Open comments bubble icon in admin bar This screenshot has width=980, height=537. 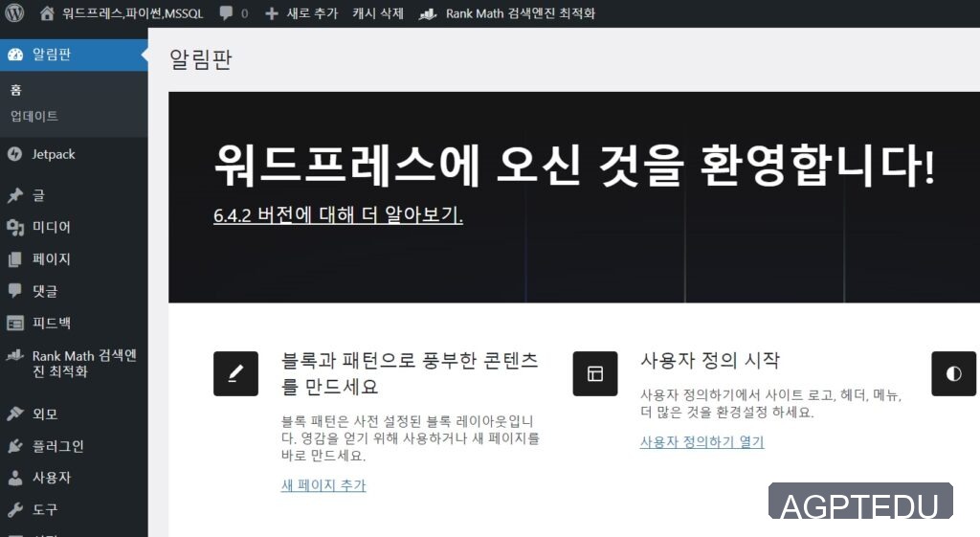[x=226, y=13]
